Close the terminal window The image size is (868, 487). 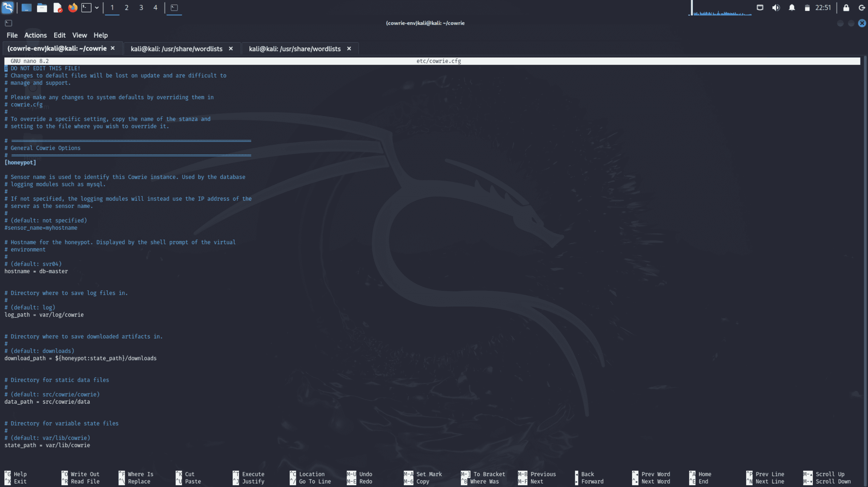(862, 23)
